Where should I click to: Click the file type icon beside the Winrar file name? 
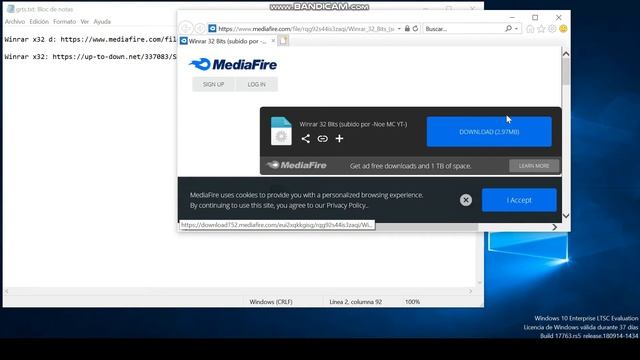point(281,131)
